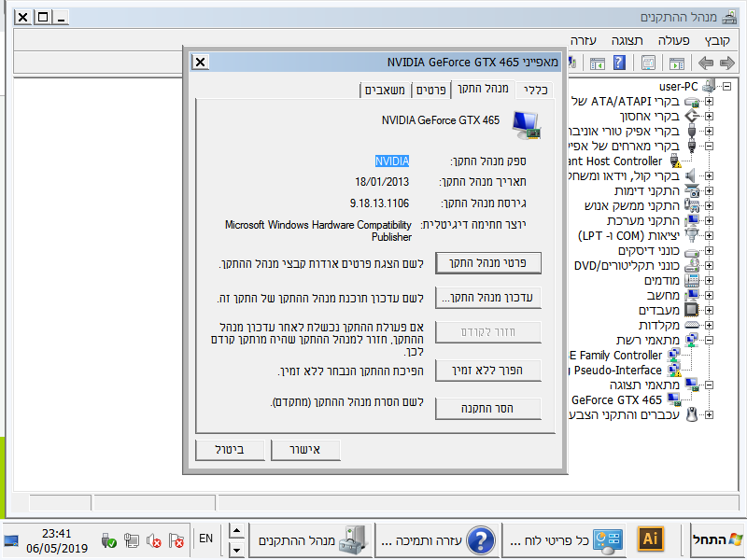Open Adobe Illustrator from the taskbar
Image resolution: width=747 pixels, height=560 pixels.
650,539
